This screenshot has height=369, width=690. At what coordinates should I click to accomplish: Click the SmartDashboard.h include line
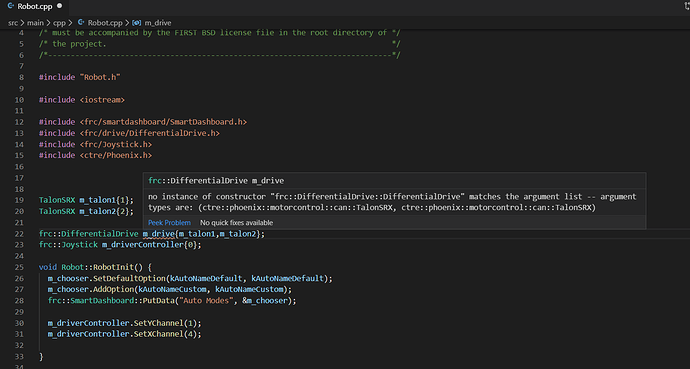(x=143, y=122)
